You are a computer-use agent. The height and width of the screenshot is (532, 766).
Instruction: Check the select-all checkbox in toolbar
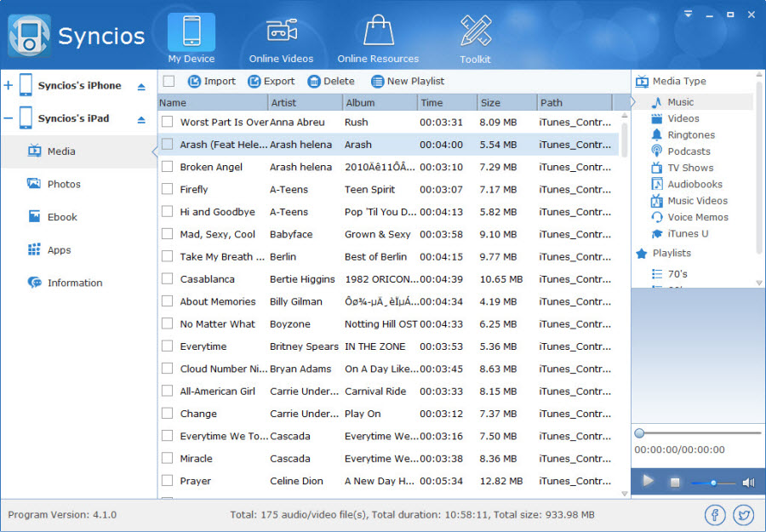(169, 82)
